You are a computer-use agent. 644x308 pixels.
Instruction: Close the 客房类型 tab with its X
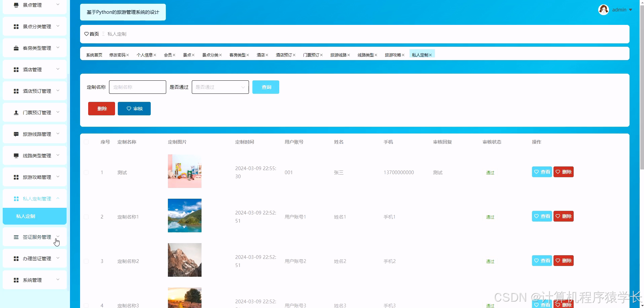coord(248,55)
